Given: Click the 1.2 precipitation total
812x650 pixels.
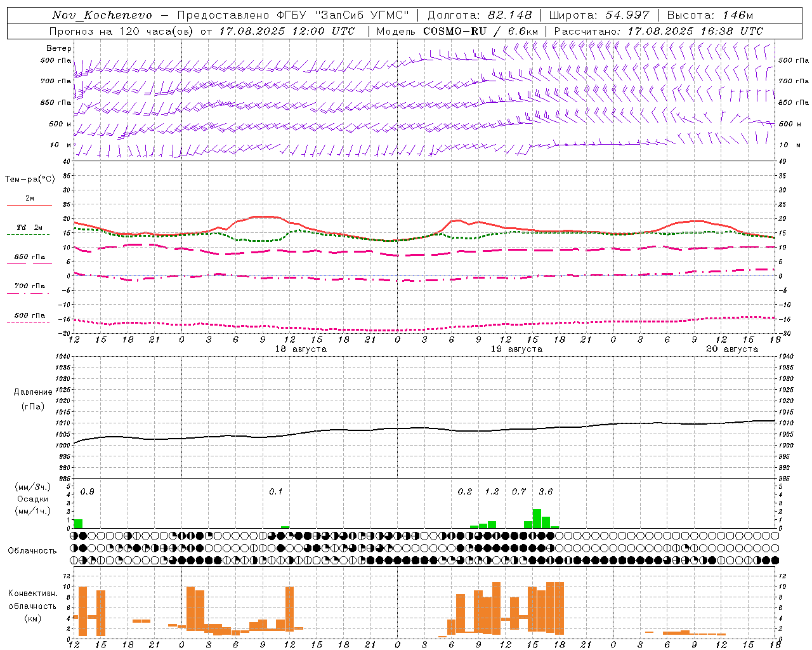Looking at the screenshot, I should pyautogui.click(x=492, y=491).
